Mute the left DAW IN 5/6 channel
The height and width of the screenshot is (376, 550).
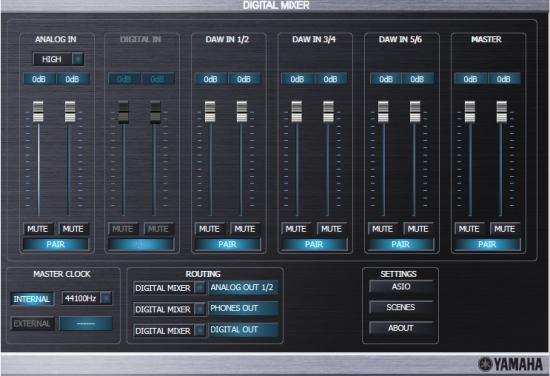383,229
